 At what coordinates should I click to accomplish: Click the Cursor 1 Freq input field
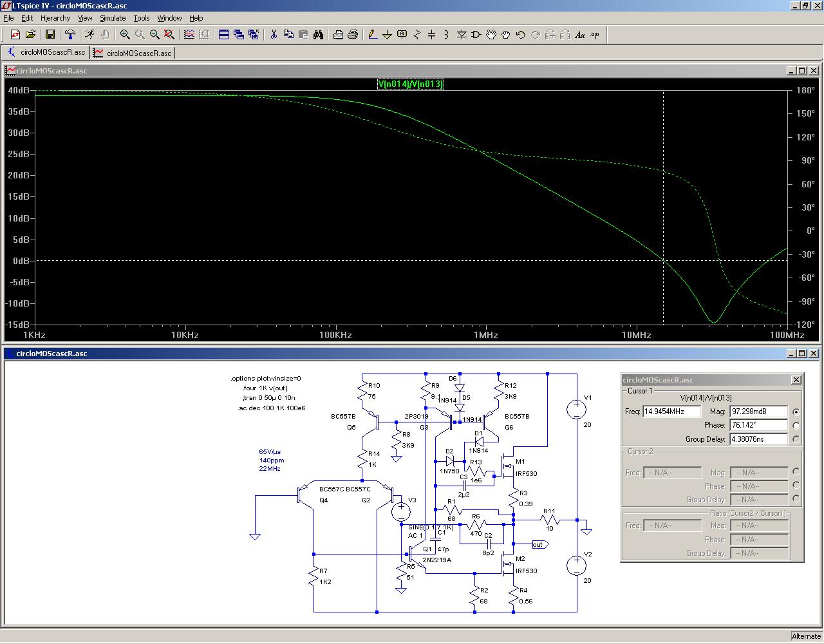671,412
